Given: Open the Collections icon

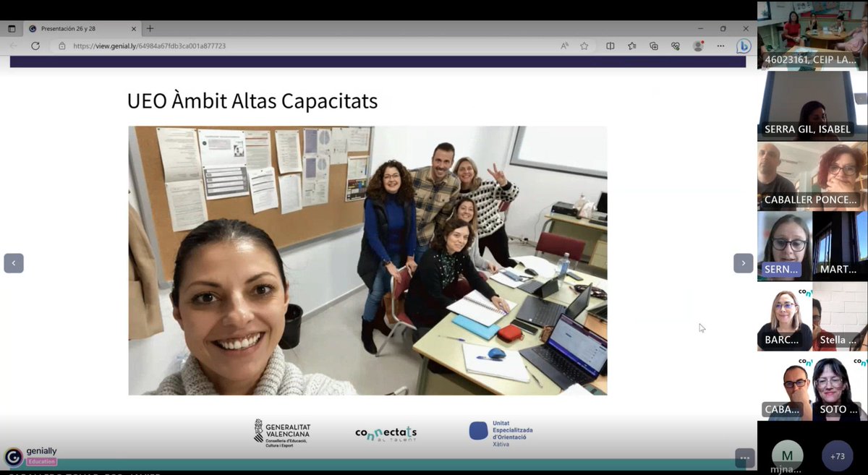Looking at the screenshot, I should point(654,46).
